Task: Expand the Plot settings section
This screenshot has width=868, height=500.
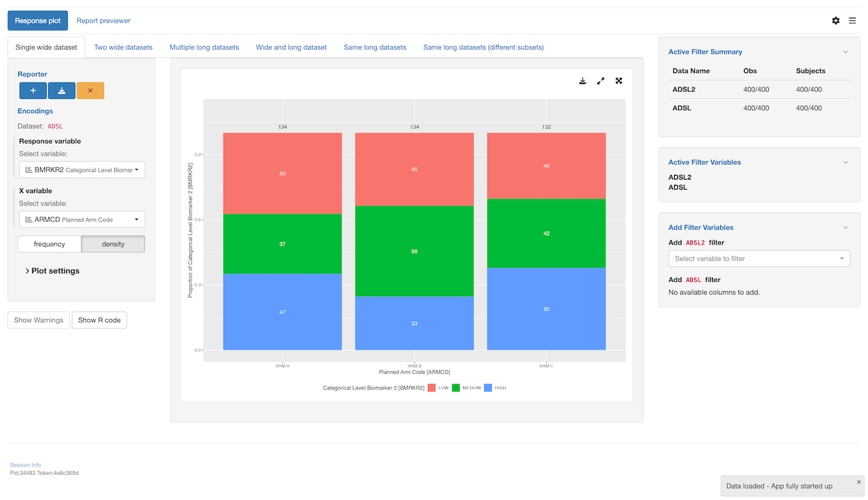Action: (x=53, y=271)
